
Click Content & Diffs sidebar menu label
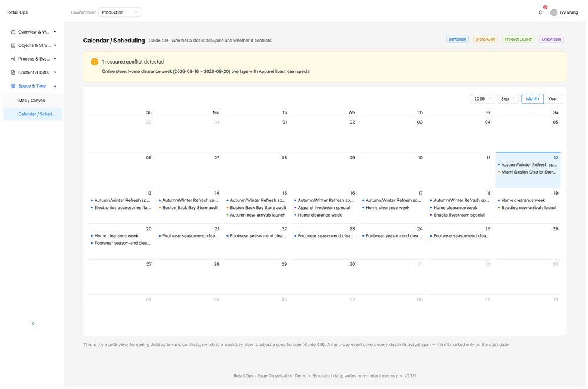(x=34, y=72)
